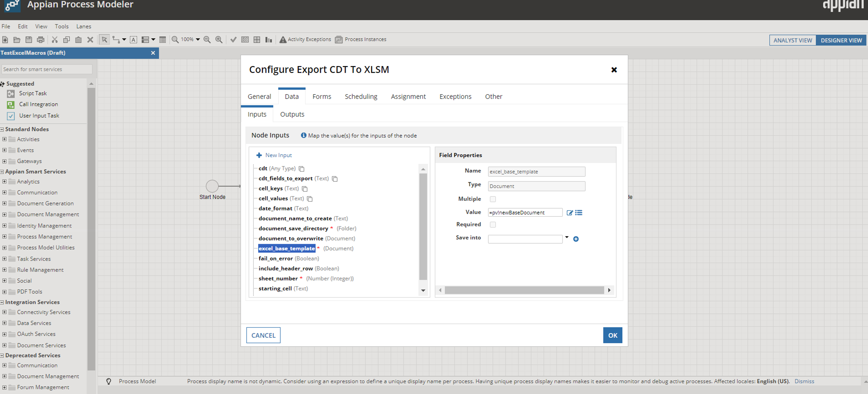Open the File menu
This screenshot has width=868, height=394.
(6, 26)
